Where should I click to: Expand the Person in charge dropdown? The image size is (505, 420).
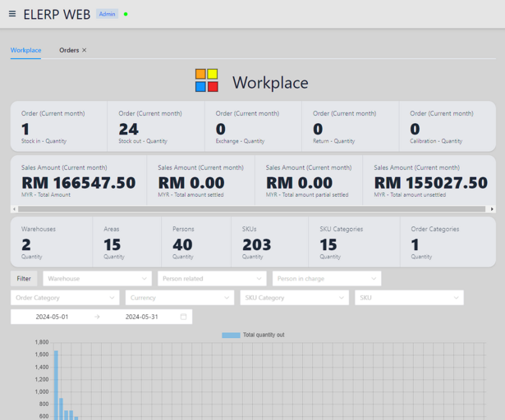pos(326,279)
